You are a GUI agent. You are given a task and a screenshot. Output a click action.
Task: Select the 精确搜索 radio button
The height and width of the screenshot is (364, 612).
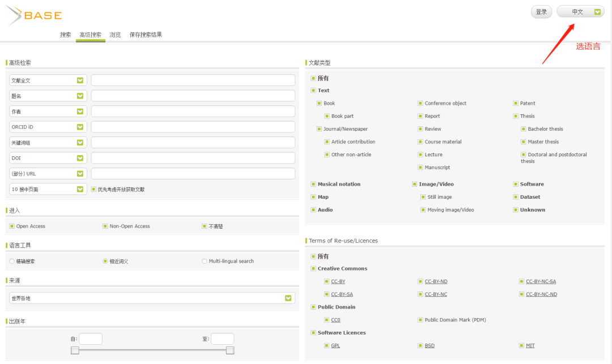coord(12,261)
